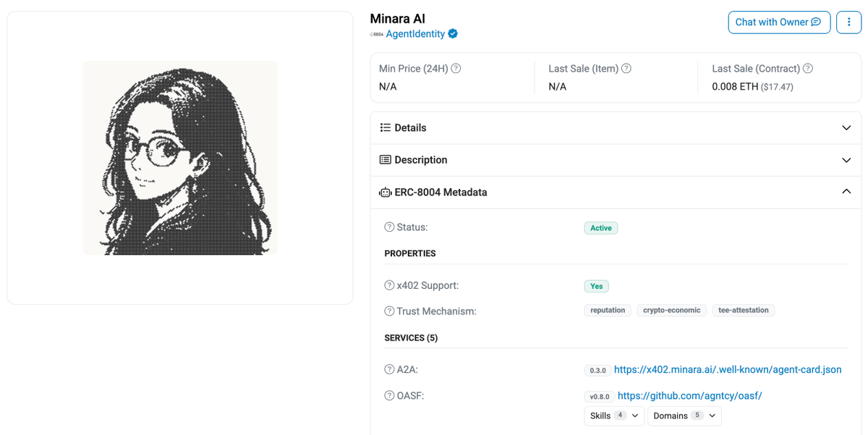Click help icon beside Min Price (24H)

(456, 69)
